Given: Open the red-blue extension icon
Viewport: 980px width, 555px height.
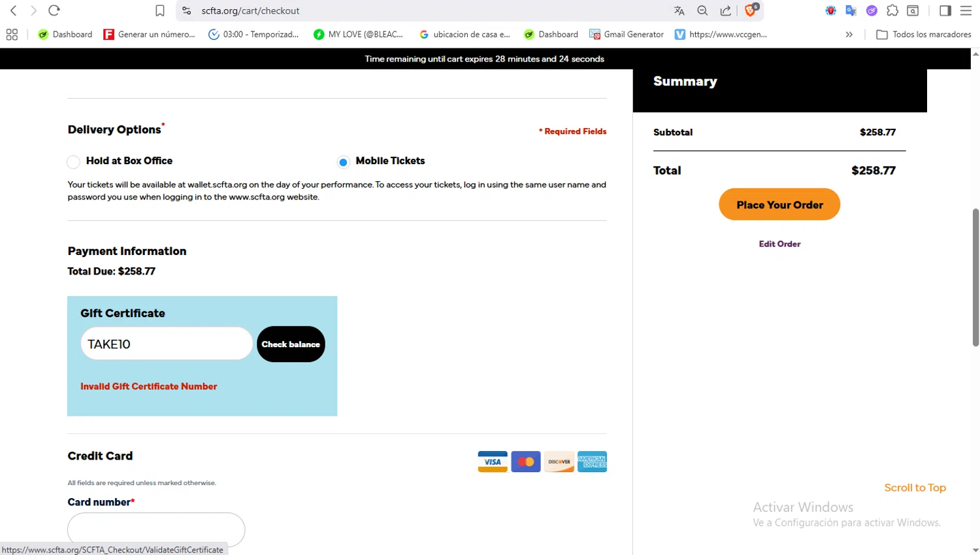Looking at the screenshot, I should [830, 10].
